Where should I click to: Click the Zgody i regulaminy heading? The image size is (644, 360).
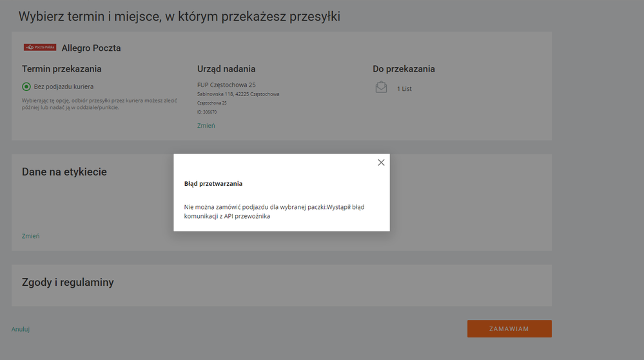tap(68, 283)
